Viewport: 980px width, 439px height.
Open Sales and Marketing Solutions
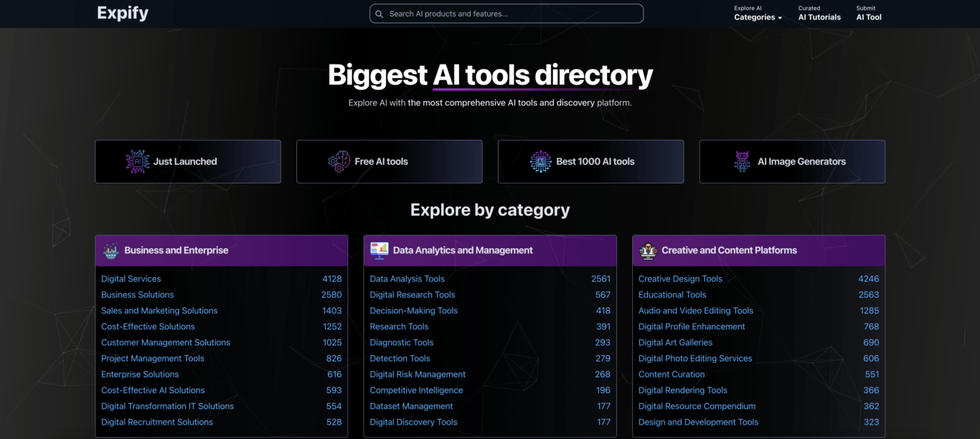(159, 311)
